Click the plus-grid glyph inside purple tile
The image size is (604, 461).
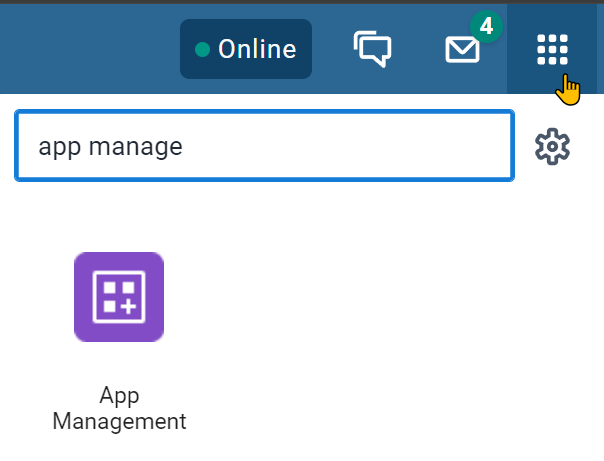[119, 297]
